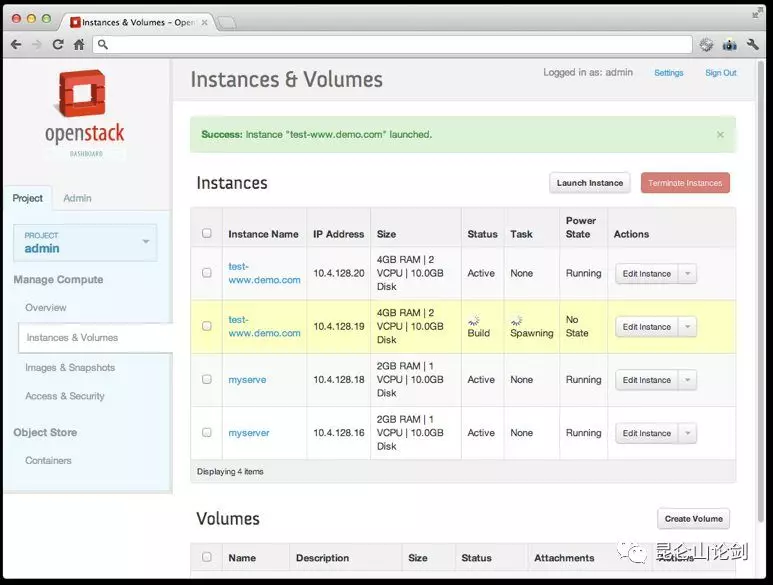Select the myserver instance checkbox
This screenshot has width=773, height=585.
(x=207, y=433)
